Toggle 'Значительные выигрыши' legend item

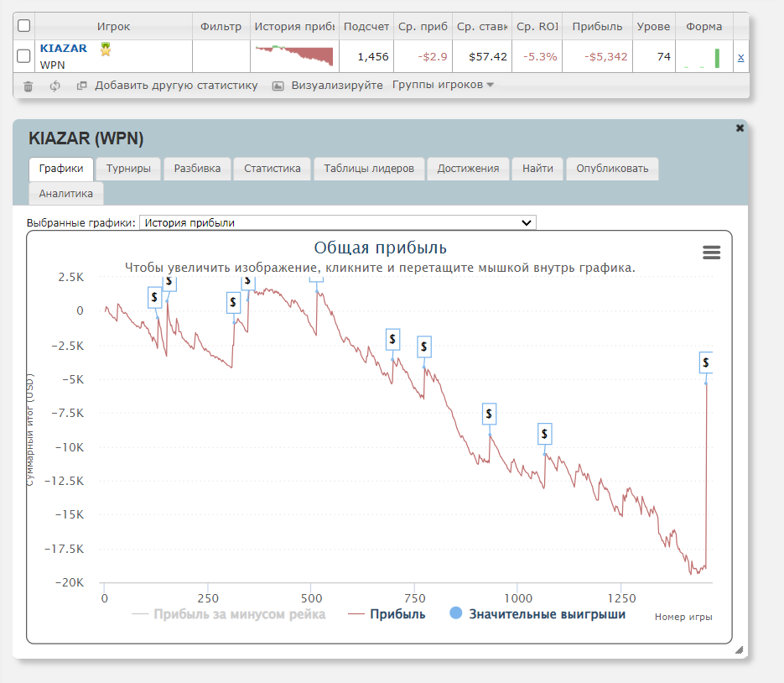(537, 614)
